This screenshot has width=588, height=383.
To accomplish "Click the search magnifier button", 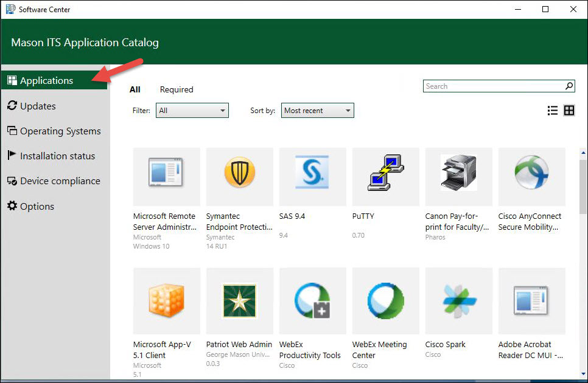I will [569, 86].
